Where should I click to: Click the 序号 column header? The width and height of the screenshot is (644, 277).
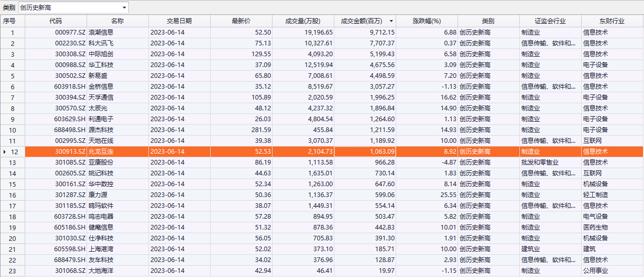9,21
